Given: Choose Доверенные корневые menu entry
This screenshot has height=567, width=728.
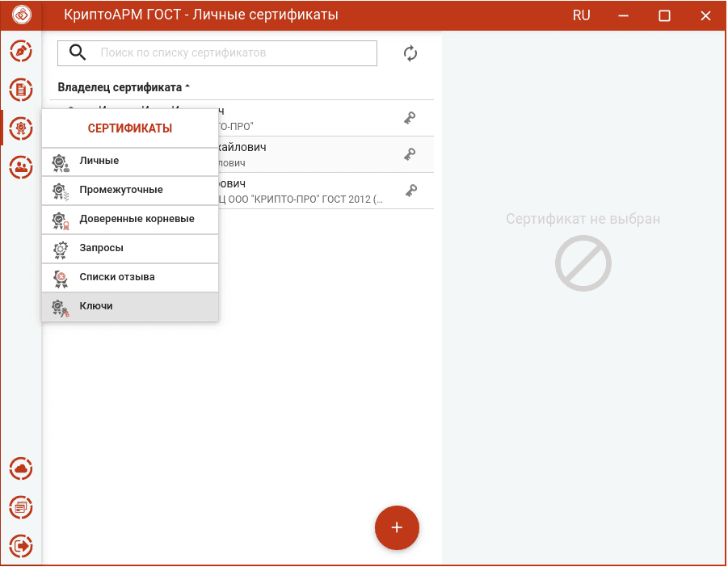Looking at the screenshot, I should pyautogui.click(x=130, y=220).
